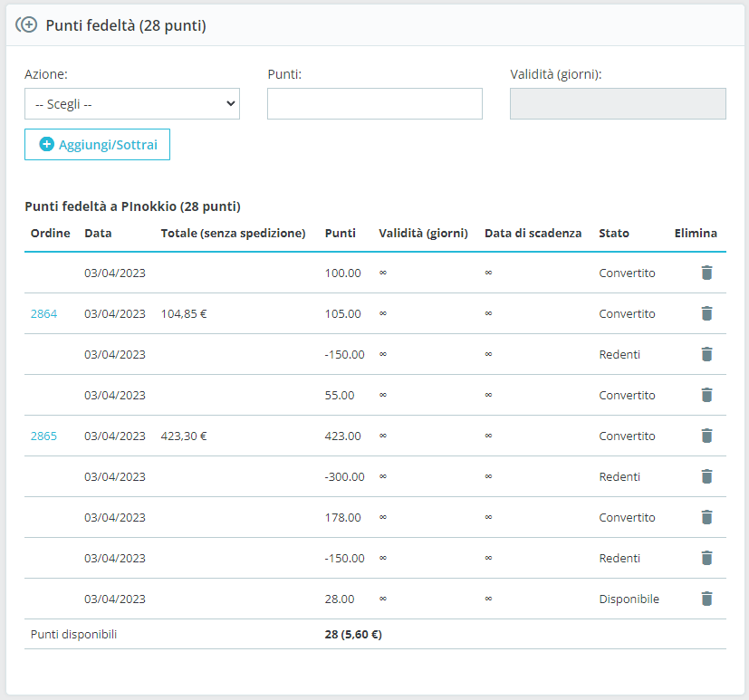Viewport: 749px width, 700px height.
Task: Click the Stato column header
Action: coord(613,233)
